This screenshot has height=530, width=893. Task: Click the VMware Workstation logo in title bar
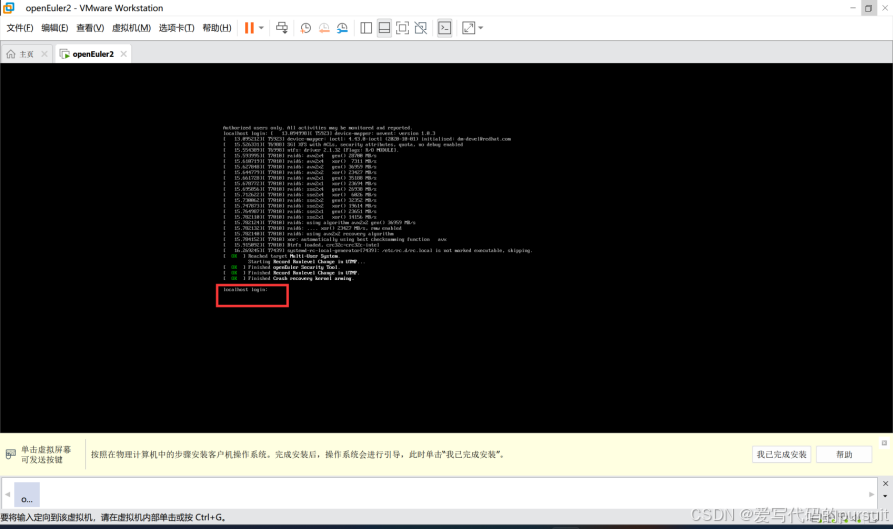click(x=9, y=8)
